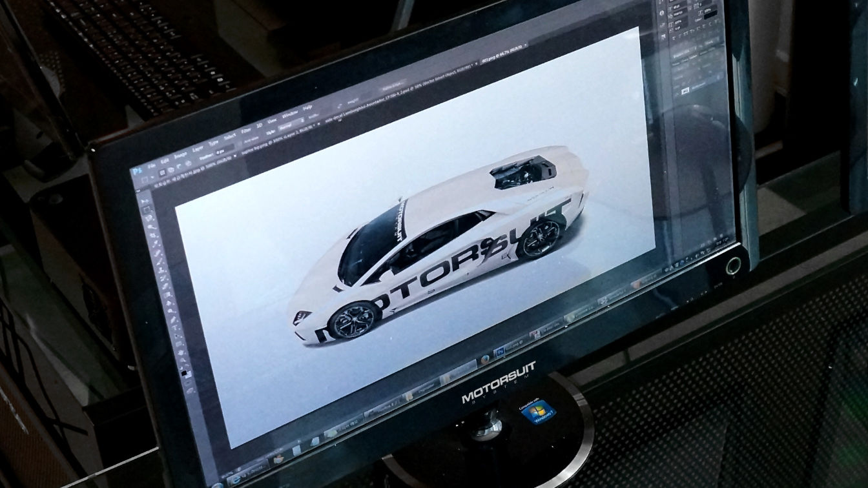Select the Pen tool
Screen dimensions: 868x488
click(172, 320)
